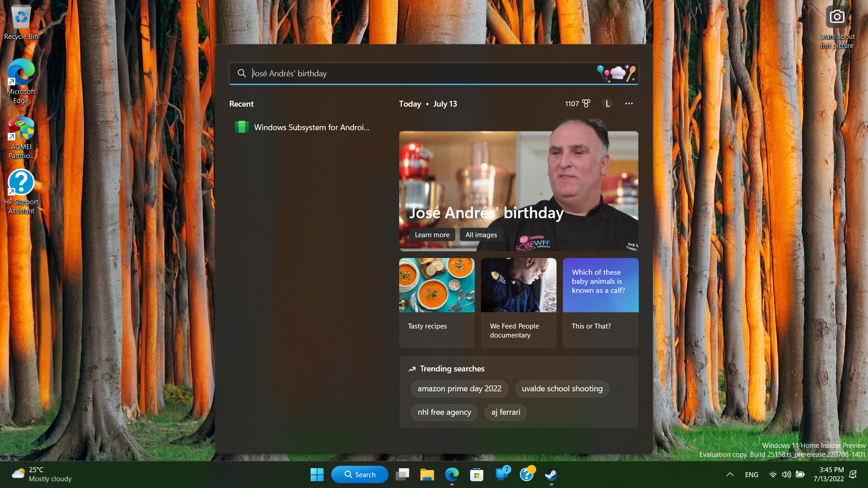Open the three-dot more options menu
This screenshot has height=488, width=868.
(629, 103)
